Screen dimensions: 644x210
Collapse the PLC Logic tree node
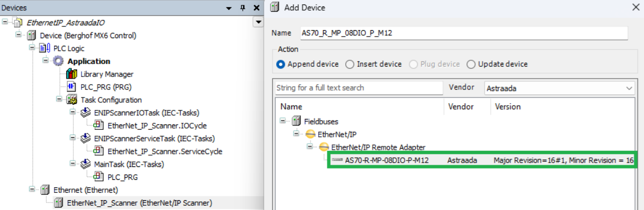tap(32, 48)
